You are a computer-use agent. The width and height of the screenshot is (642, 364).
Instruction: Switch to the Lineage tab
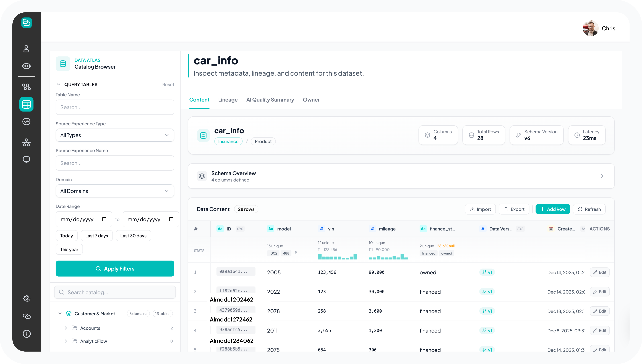[228, 100]
